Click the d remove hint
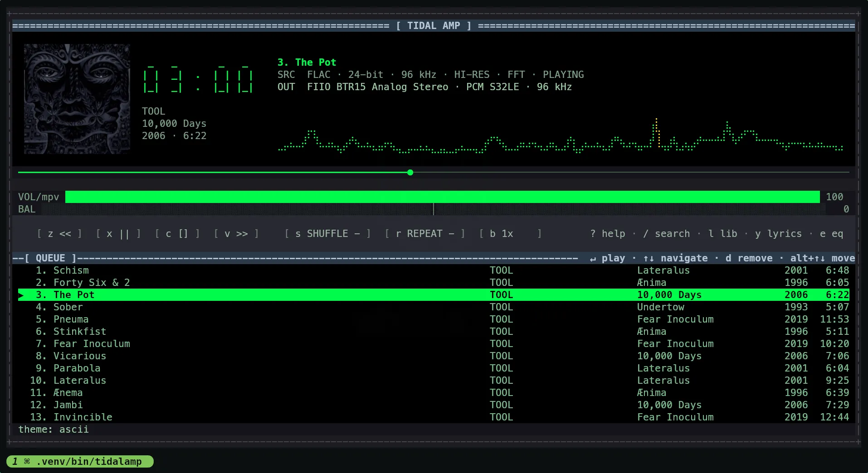 coord(749,258)
